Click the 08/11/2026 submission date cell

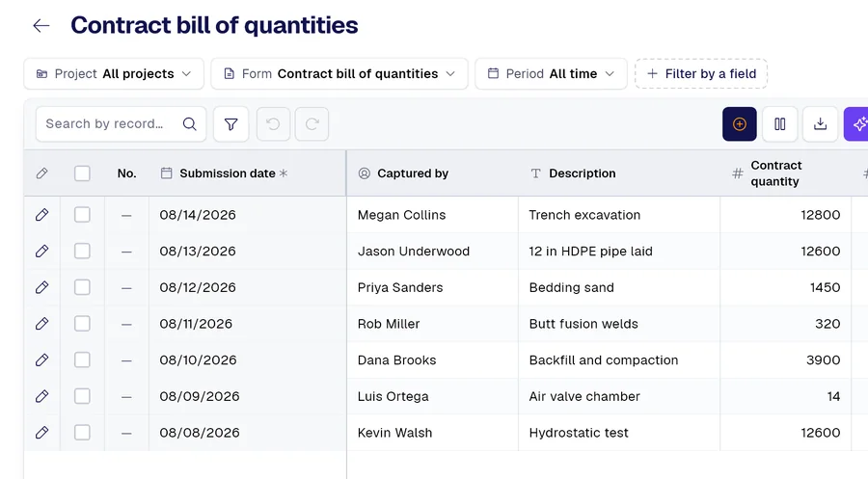(248, 324)
